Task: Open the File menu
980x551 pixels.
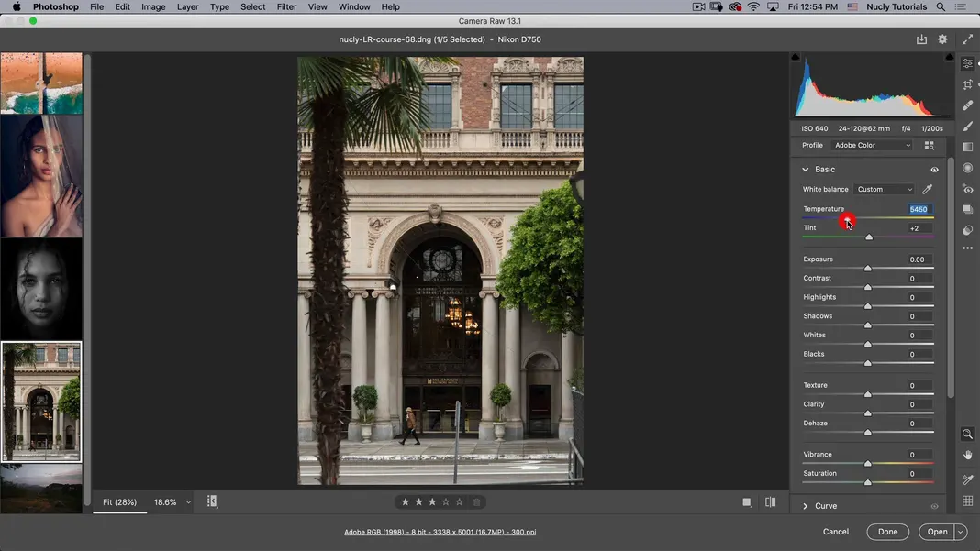Action: tap(97, 6)
